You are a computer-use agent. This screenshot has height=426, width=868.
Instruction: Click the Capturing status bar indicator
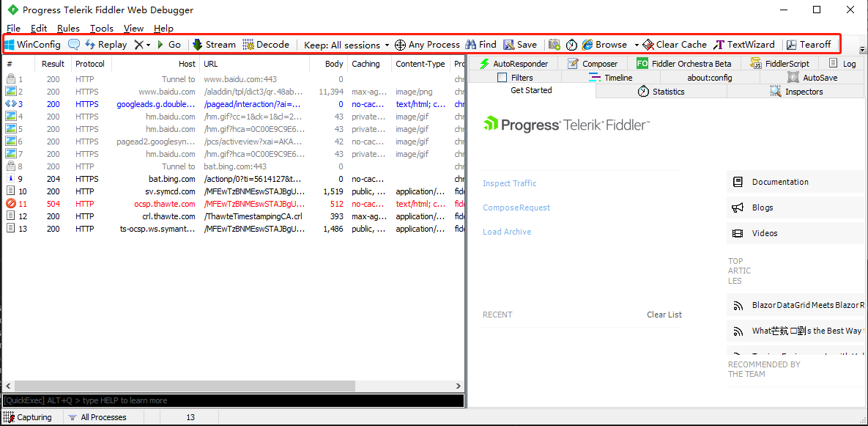(28, 417)
